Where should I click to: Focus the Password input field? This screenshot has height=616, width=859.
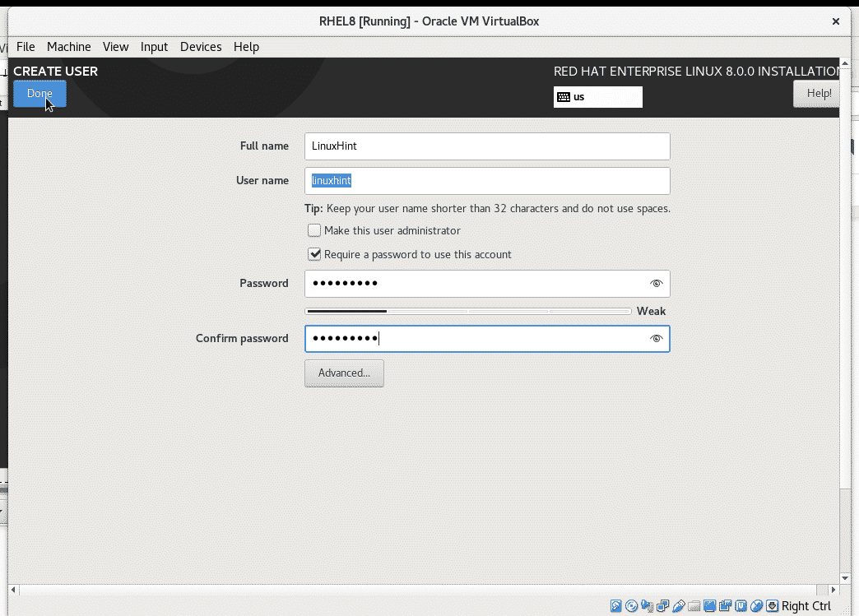click(487, 284)
